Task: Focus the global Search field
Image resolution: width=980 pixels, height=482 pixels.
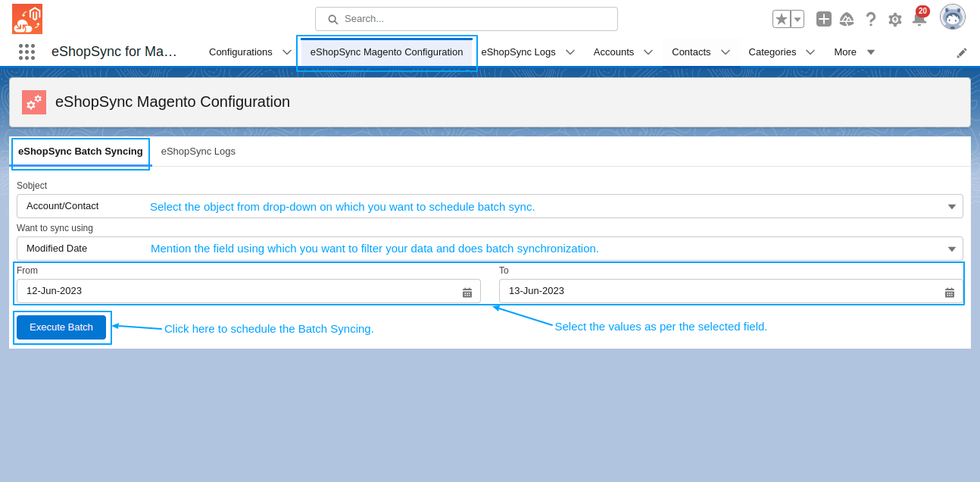Action: (467, 19)
